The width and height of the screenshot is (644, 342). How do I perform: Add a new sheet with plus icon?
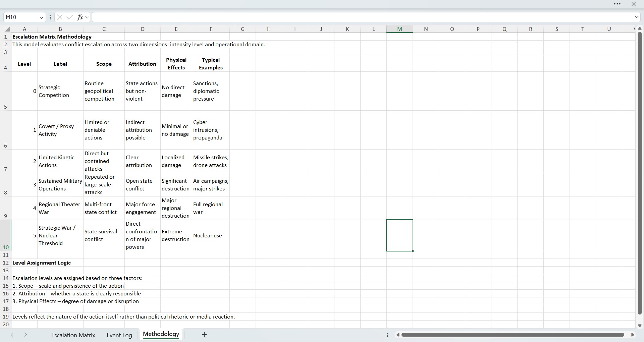[204, 335]
